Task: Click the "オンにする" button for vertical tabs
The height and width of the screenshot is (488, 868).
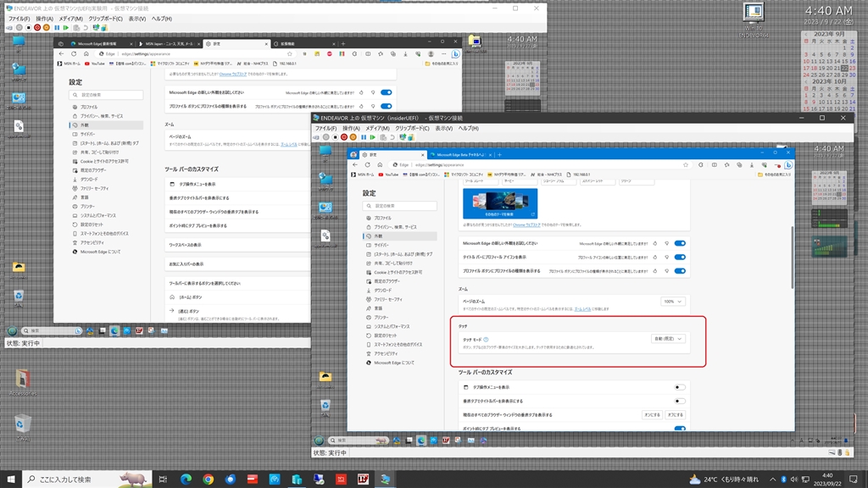Action: pos(651,415)
